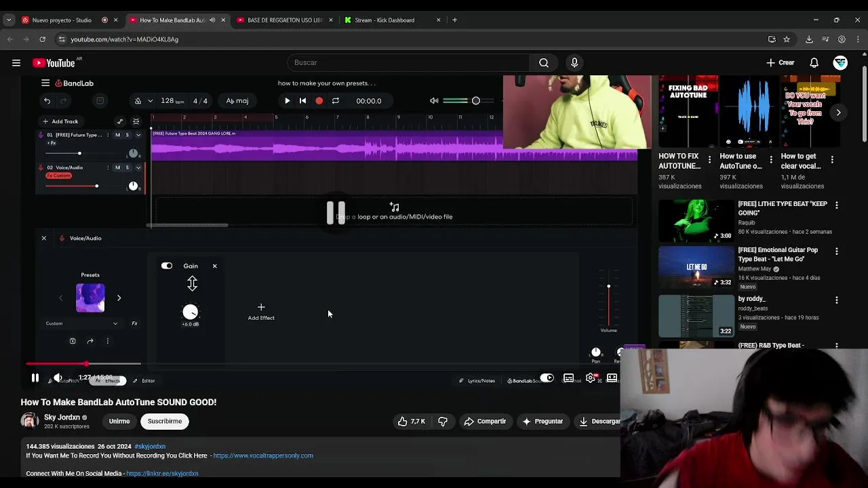Click the YouTube search field
868x488 pixels.
tap(408, 63)
